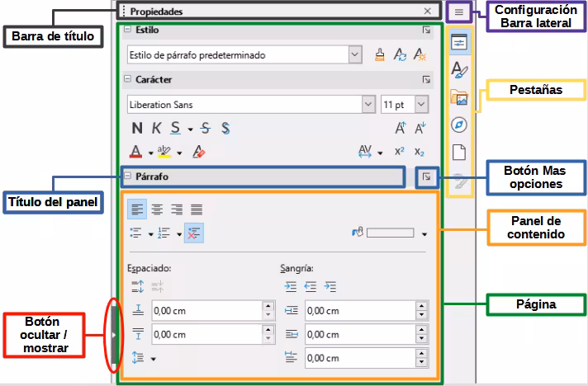Open bullet list style dropdown
The height and width of the screenshot is (386, 588).
coord(150,234)
